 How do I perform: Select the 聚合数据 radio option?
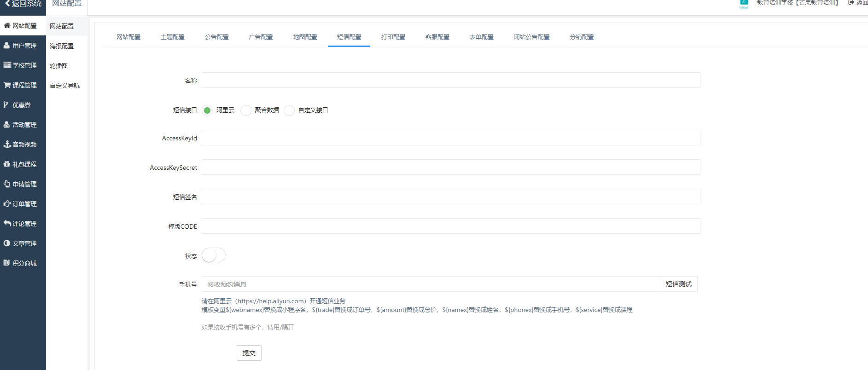[246, 110]
